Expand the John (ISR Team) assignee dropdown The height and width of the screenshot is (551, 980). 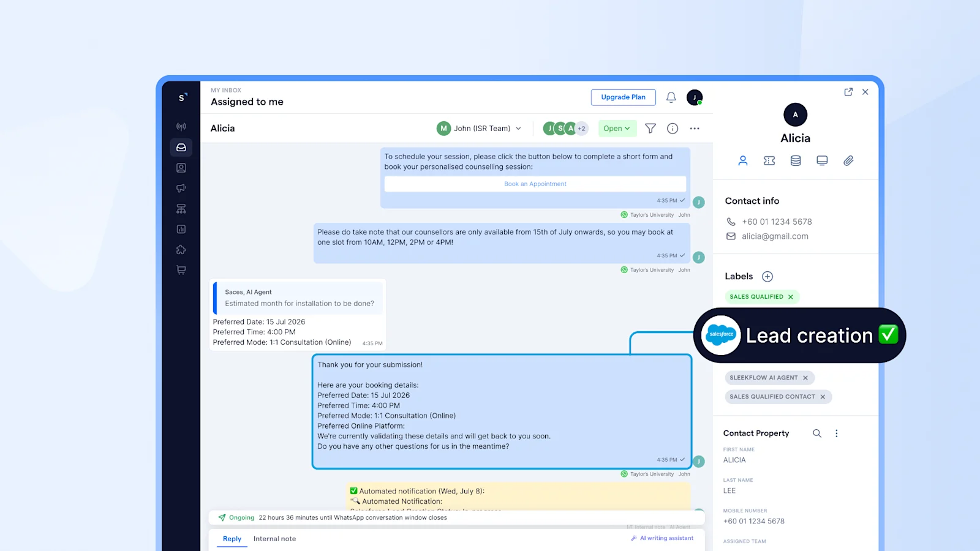pos(480,129)
